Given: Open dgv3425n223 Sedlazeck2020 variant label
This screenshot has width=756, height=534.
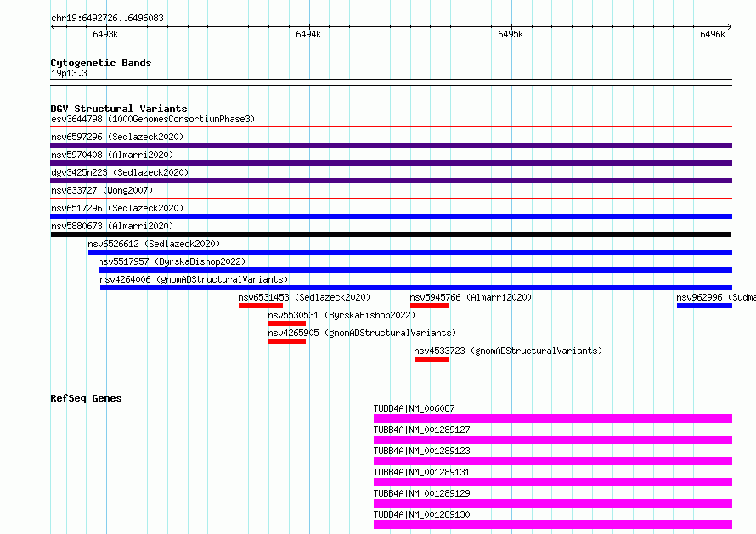Looking at the screenshot, I should [120, 172].
